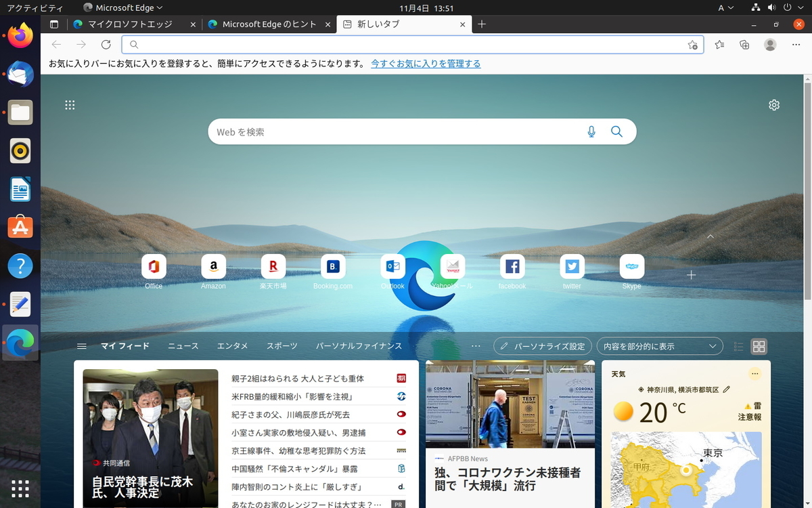
Task: Collapse quick links with the up chevron
Action: [710, 236]
